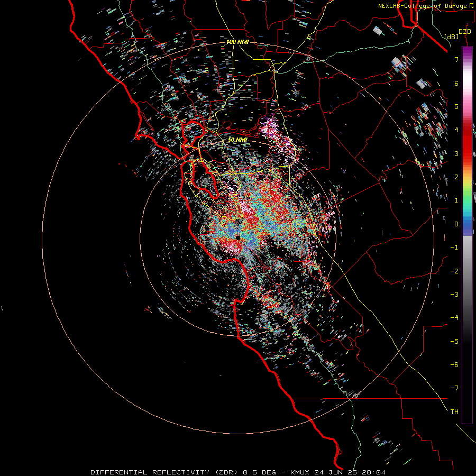Click the 1 tick label on scale
Screen dimensions: 476x476
click(456, 200)
